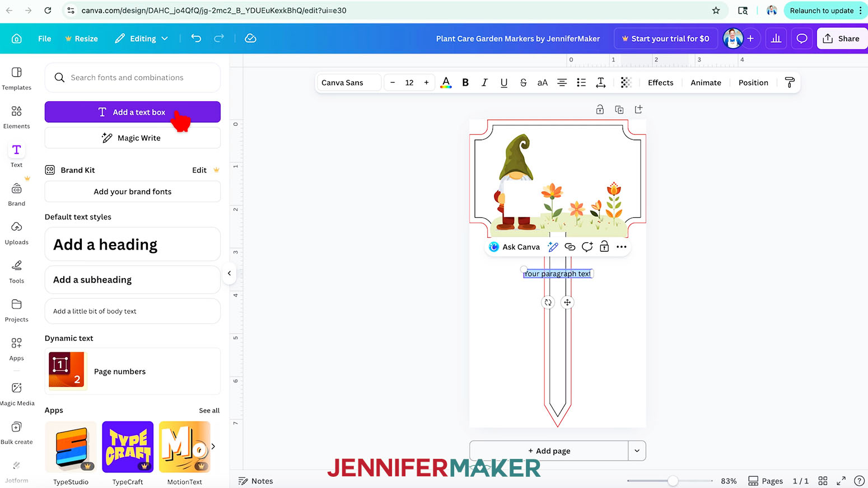Toggle uppercase text formatting
The image size is (868, 488).
coord(542,83)
